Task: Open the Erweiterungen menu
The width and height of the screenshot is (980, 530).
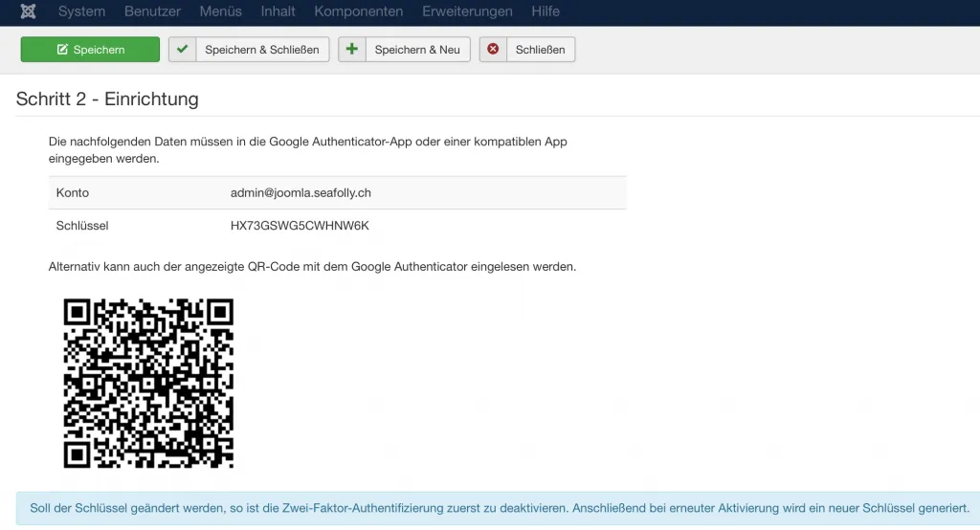Action: pyautogui.click(x=467, y=11)
